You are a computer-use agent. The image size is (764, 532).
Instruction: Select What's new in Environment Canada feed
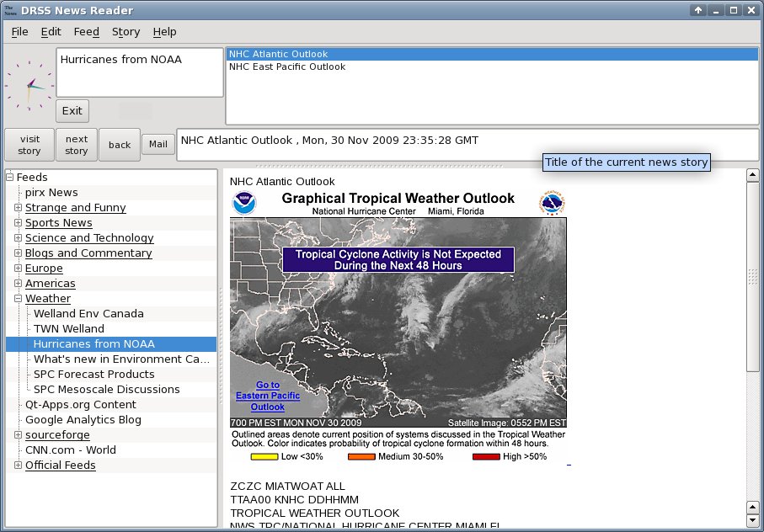[x=121, y=359]
